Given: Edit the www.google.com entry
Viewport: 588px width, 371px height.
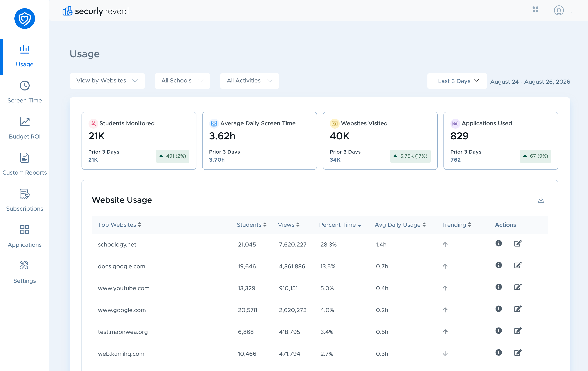Looking at the screenshot, I should tap(518, 309).
